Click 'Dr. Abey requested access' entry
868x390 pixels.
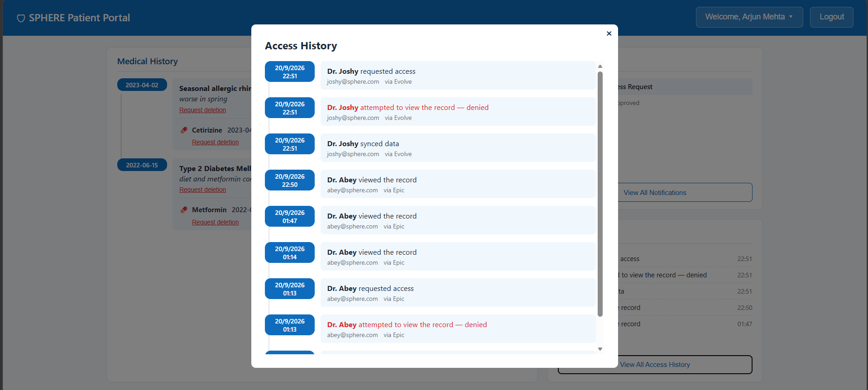(458, 293)
